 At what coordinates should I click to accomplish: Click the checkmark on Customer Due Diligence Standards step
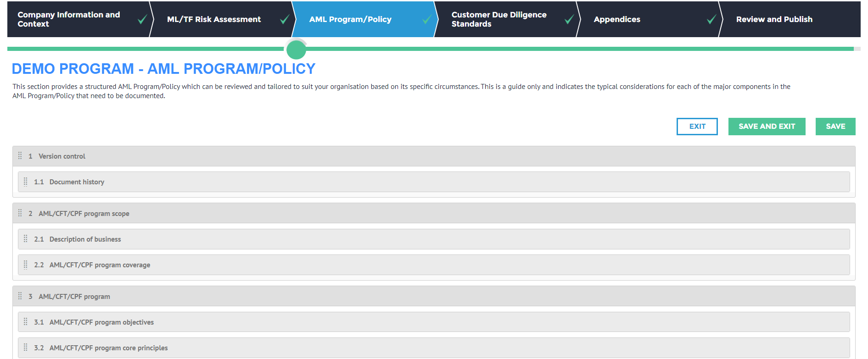click(x=569, y=19)
